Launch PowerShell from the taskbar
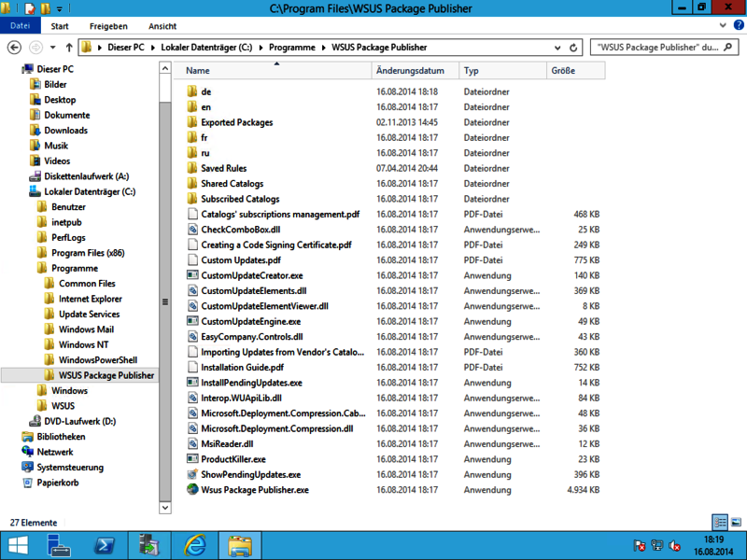 point(104,546)
